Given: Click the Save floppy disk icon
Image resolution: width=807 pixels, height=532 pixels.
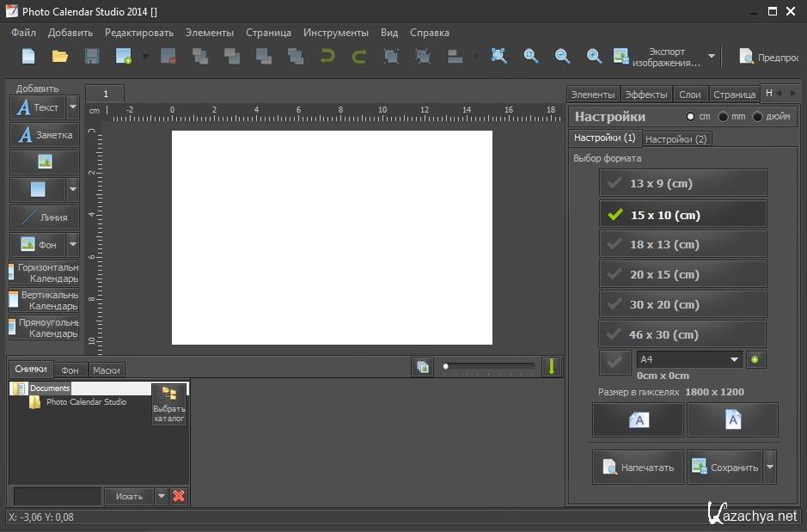Looking at the screenshot, I should click(x=92, y=57).
